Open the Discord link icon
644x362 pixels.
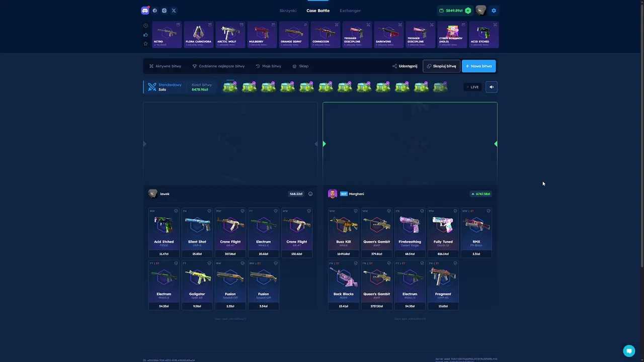(x=145, y=11)
